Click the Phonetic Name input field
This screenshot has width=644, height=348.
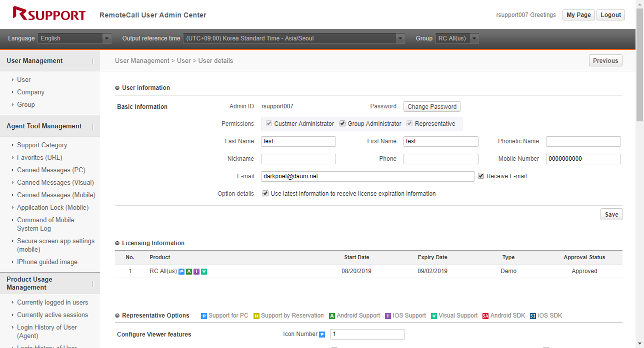point(583,142)
